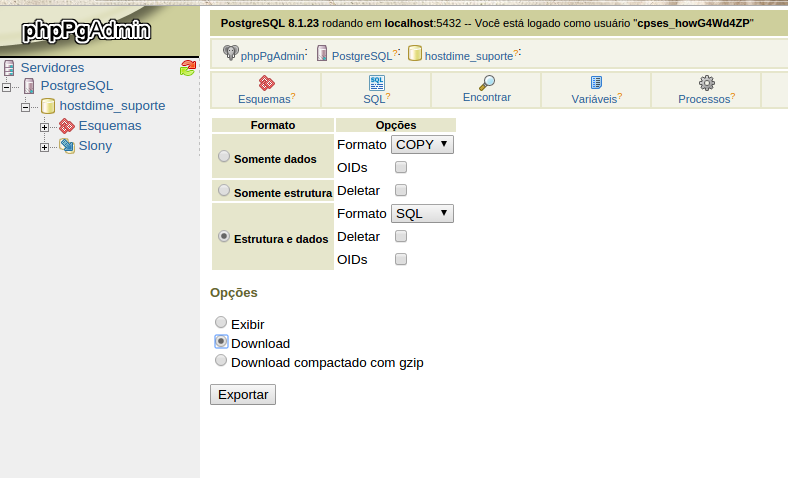Open Servidores link in the tree
Viewport: 788px width, 478px height.
tap(52, 68)
